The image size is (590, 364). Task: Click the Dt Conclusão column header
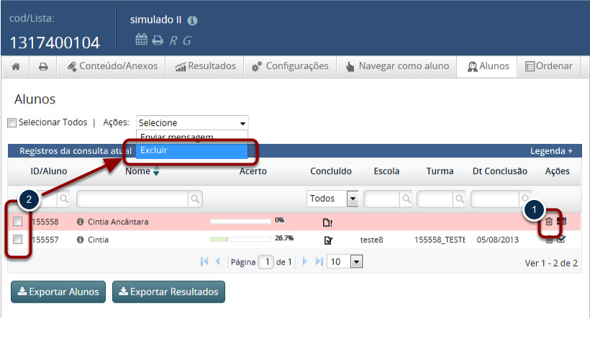point(499,171)
